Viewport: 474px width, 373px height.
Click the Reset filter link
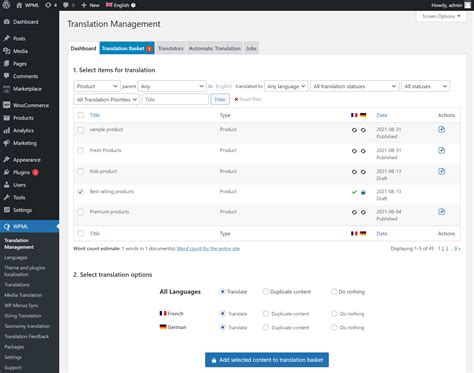[x=248, y=99]
